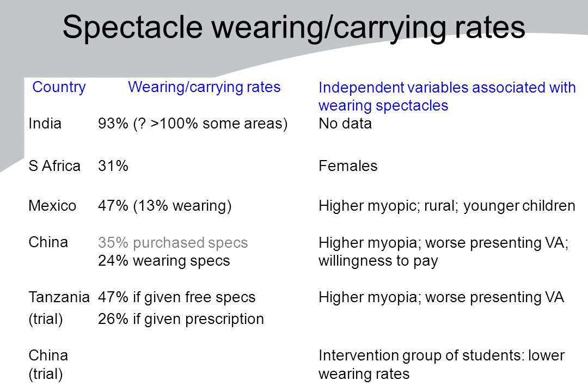Click the slide title 'Spectacle wearing/carrying rates'

point(293,28)
